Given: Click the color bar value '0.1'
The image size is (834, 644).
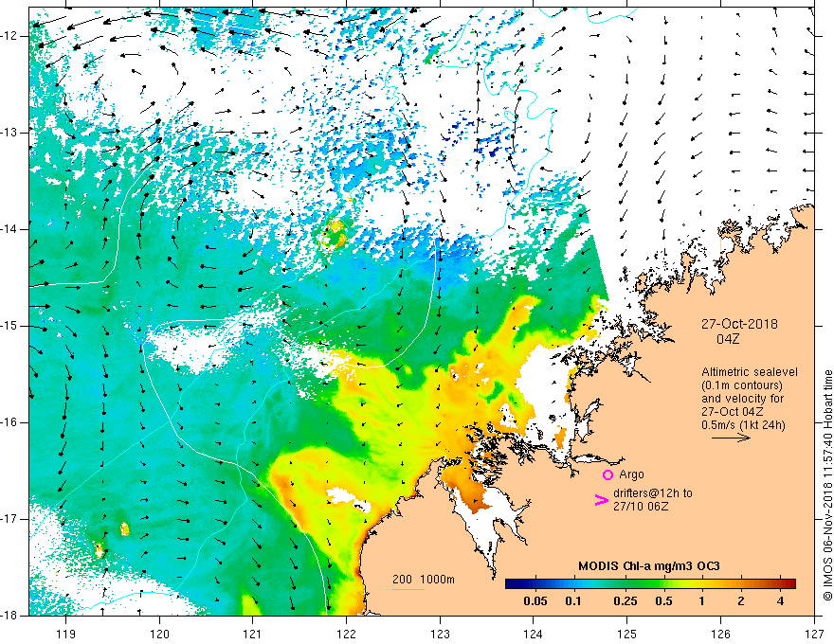Looking at the screenshot, I should tap(572, 601).
